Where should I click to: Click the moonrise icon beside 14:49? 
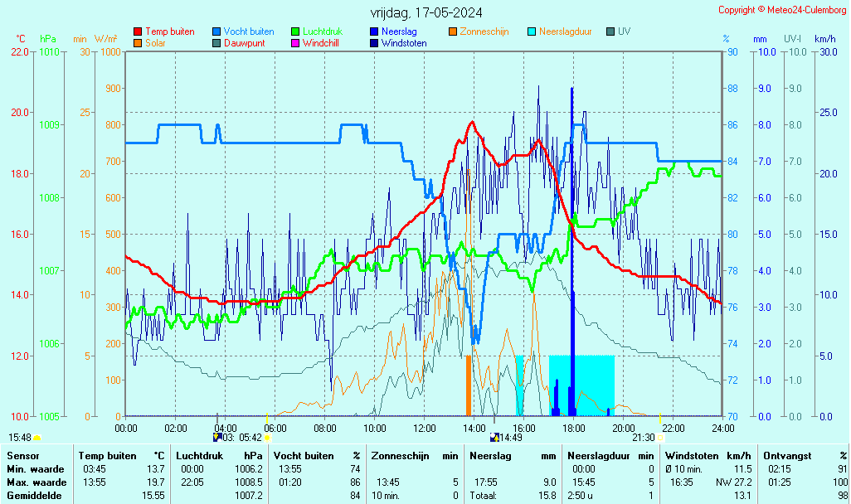[x=494, y=437]
